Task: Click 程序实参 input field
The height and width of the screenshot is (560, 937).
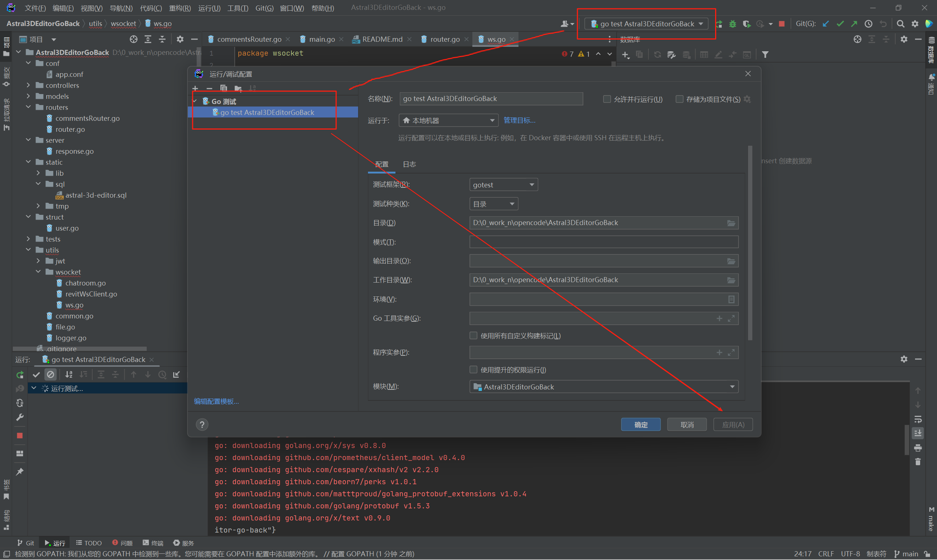Action: (x=604, y=352)
